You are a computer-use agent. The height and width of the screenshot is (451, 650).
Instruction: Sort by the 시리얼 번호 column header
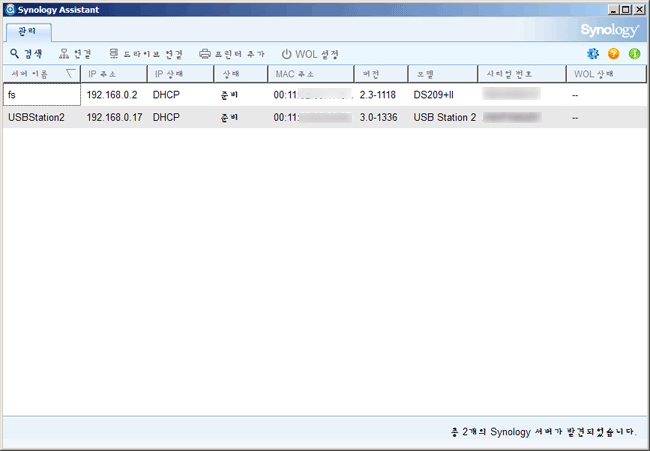pos(522,74)
